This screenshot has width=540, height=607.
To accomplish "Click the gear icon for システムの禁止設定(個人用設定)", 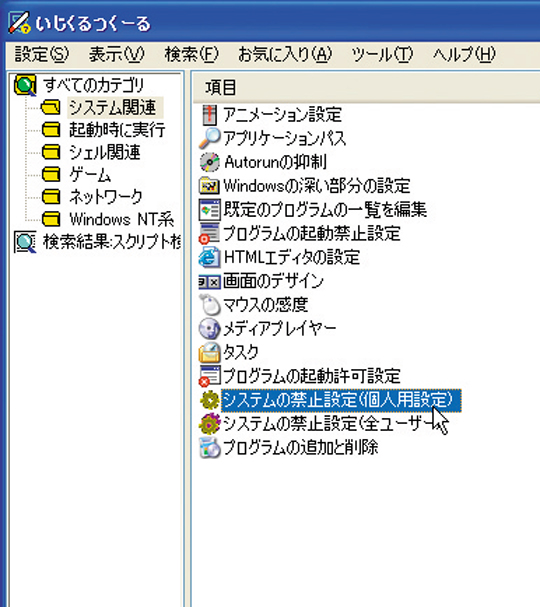I will [209, 400].
